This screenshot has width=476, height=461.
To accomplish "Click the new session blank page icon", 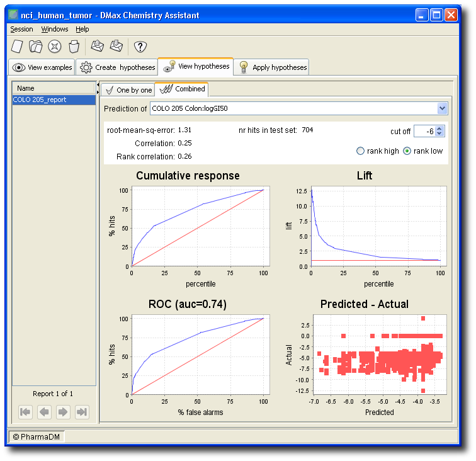I will click(x=17, y=46).
